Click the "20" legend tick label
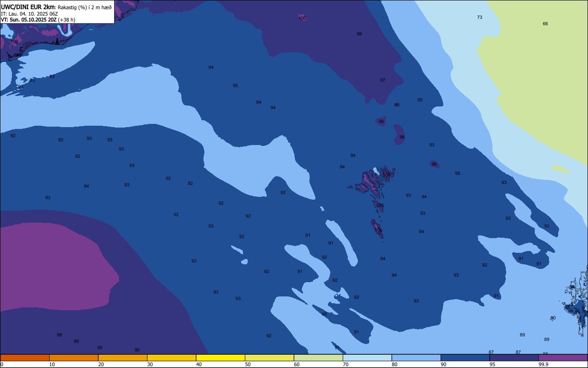This screenshot has width=588, height=368. 101,364
